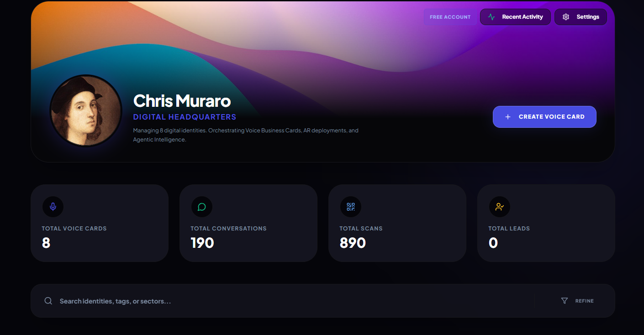
Task: Click the pulse icon on Recent Activity
Action: tap(491, 17)
